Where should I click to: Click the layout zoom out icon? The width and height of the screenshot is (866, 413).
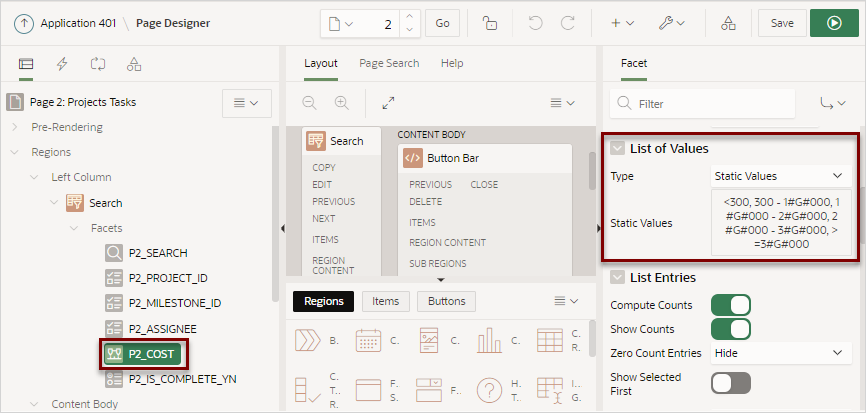pyautogui.click(x=309, y=103)
